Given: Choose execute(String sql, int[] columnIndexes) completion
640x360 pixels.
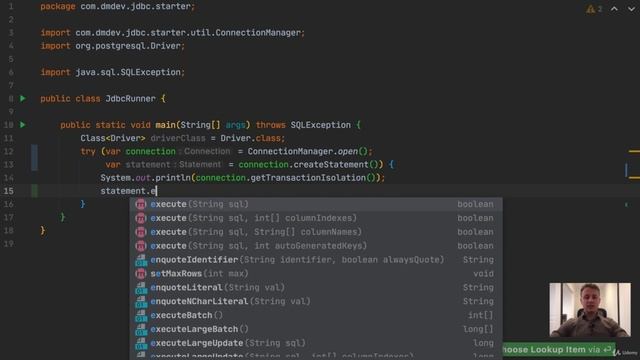Looking at the screenshot, I should pos(316,218).
